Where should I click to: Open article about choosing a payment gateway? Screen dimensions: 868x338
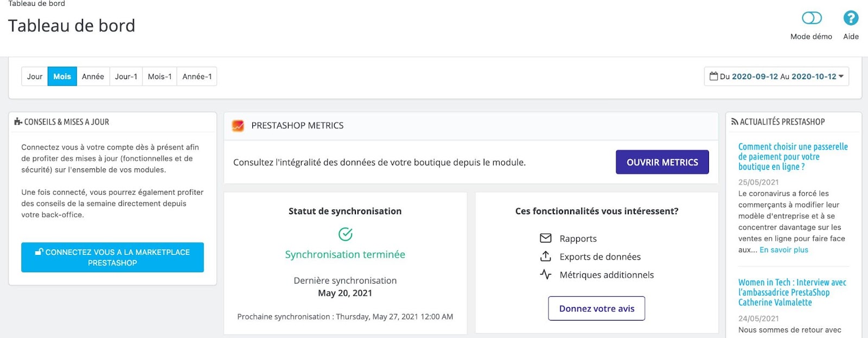[793, 157]
